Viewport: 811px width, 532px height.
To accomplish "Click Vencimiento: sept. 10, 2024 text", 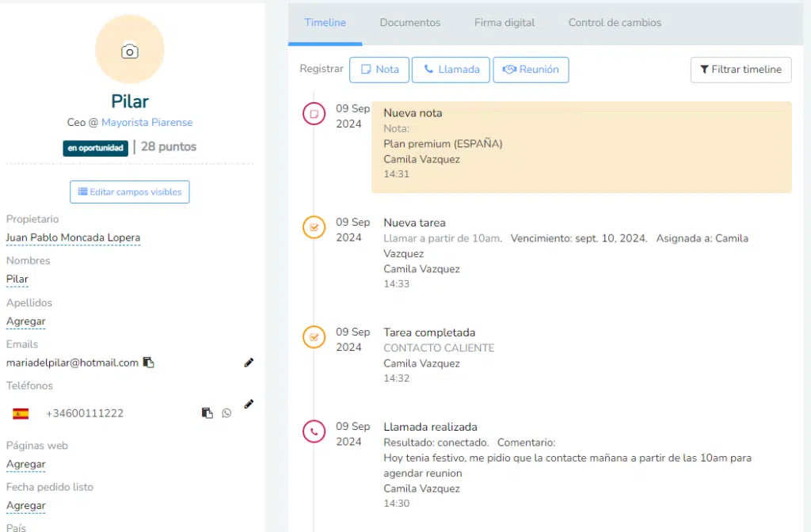I will tap(579, 238).
